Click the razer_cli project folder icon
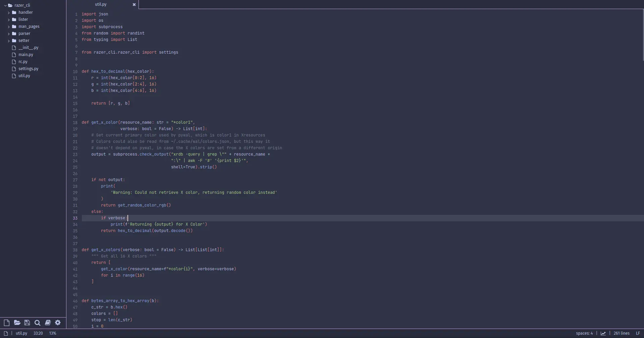Image resolution: width=644 pixels, height=338 pixels. click(10, 5)
